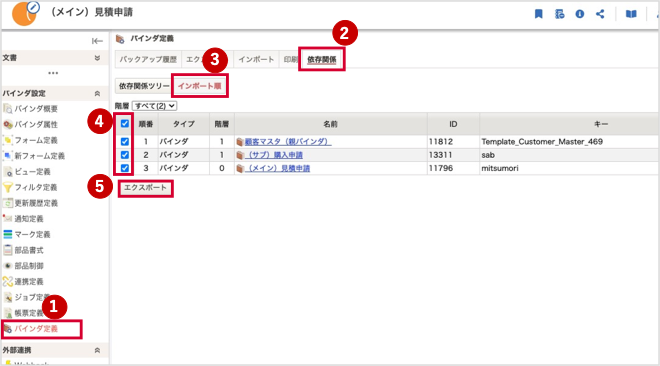
Task: Toggle the select-all header checkbox
Action: click(x=125, y=124)
